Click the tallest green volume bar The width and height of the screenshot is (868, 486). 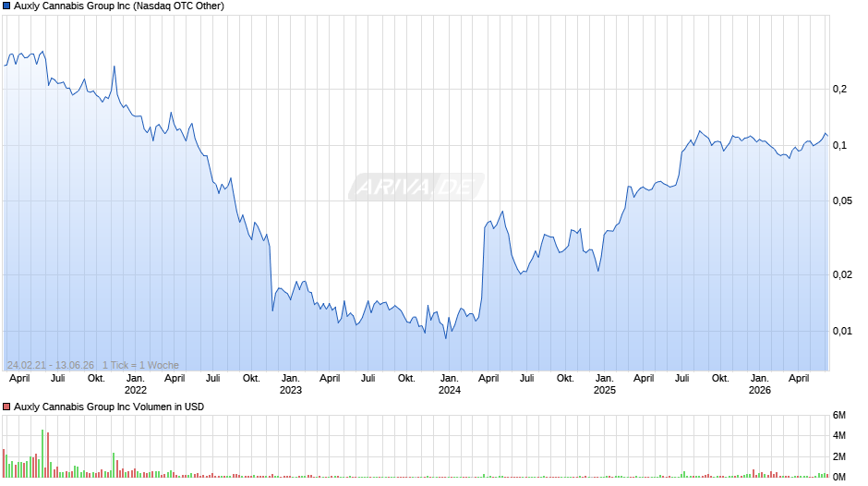pos(42,454)
